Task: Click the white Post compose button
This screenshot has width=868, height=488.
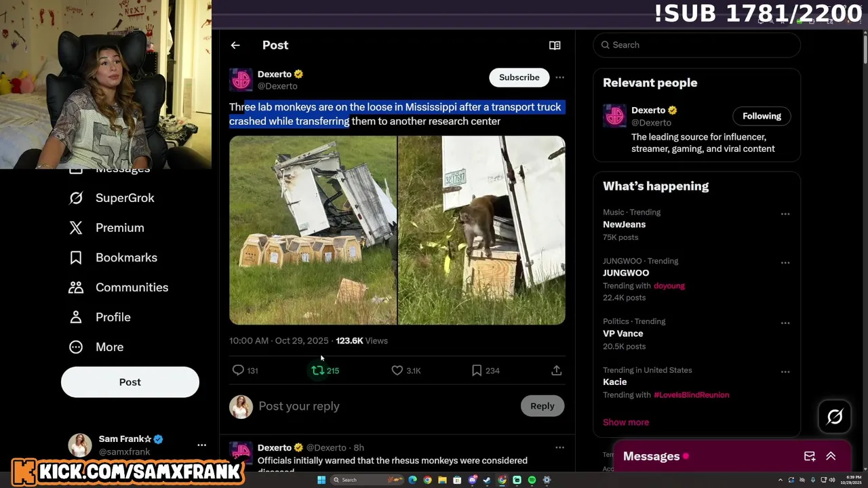Action: (x=130, y=382)
